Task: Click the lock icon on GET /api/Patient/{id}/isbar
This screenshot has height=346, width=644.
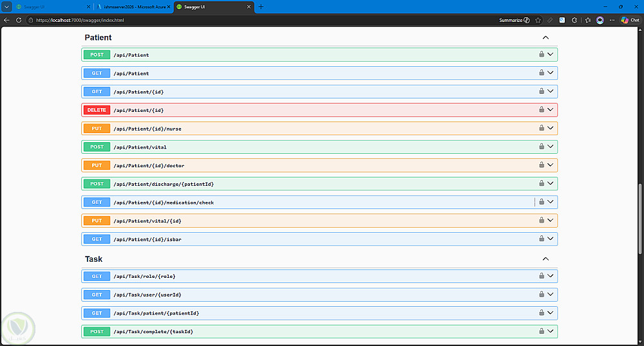Action: (542, 239)
